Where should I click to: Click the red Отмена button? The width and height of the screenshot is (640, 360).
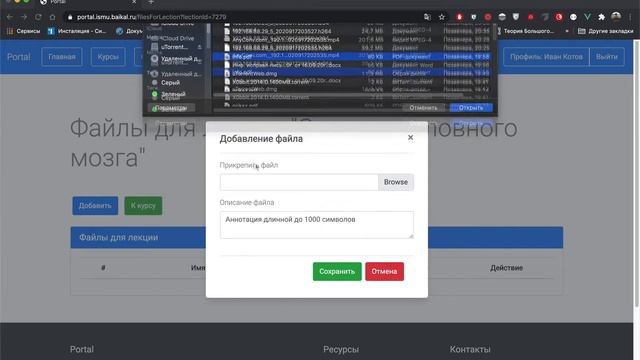click(384, 271)
